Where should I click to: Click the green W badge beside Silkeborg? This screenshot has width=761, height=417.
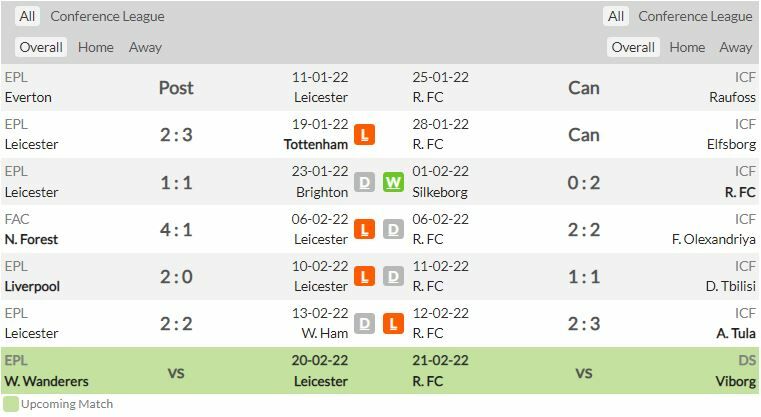click(x=393, y=182)
